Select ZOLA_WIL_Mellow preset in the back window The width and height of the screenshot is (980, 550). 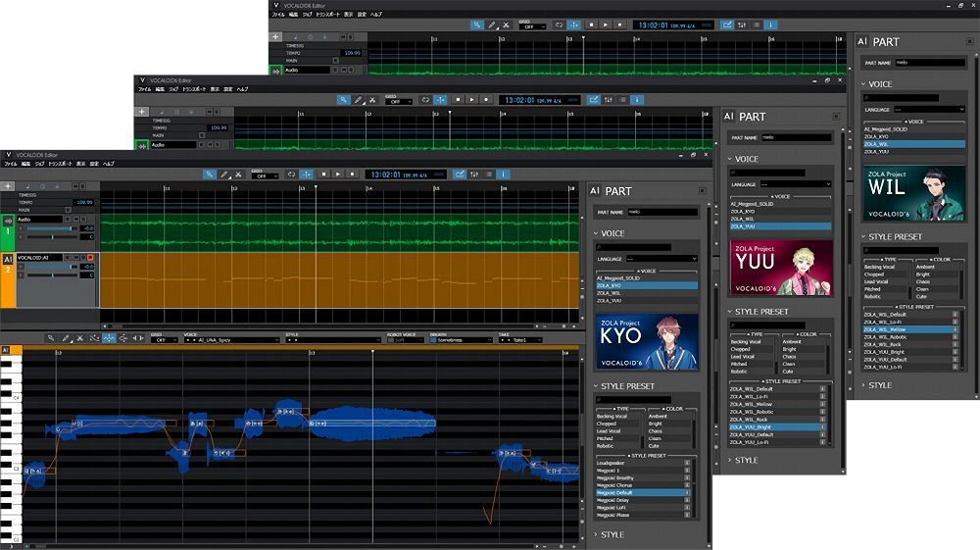(909, 329)
